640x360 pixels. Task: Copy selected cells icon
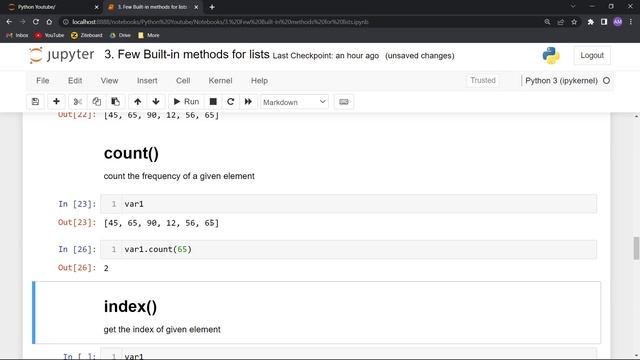[x=96, y=102]
